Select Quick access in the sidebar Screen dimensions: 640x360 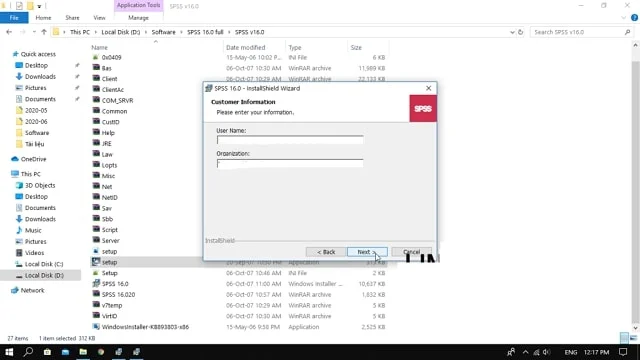(x=38, y=54)
